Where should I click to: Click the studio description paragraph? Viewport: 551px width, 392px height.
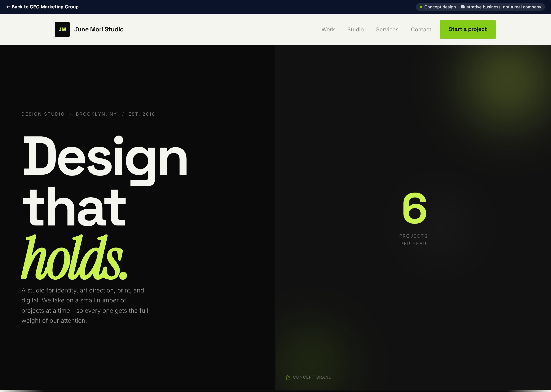(x=85, y=305)
